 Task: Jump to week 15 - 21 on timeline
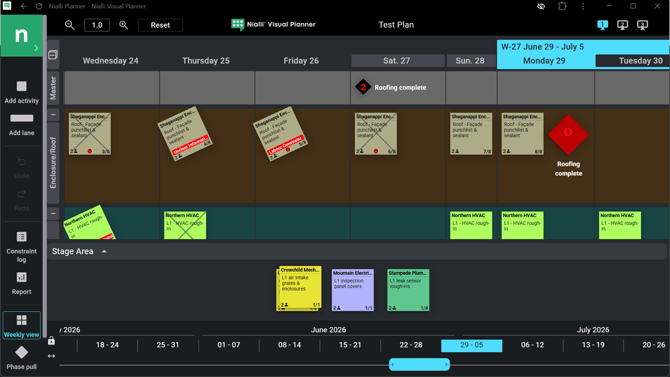point(350,345)
